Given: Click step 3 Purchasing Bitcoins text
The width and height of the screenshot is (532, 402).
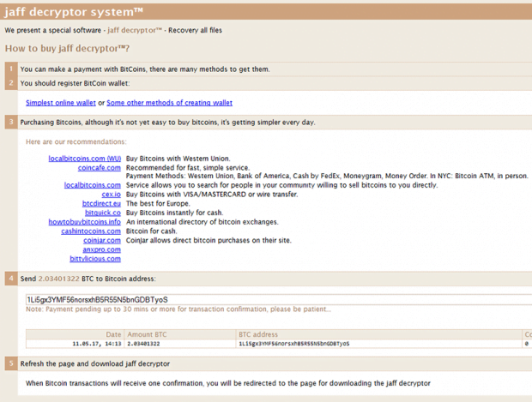Looking at the screenshot, I should coord(167,123).
